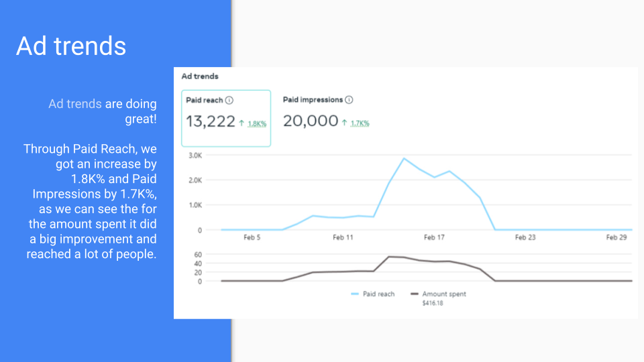Click the $416.18 amount spent total
Viewport: 644px width, 362px height.
click(433, 303)
